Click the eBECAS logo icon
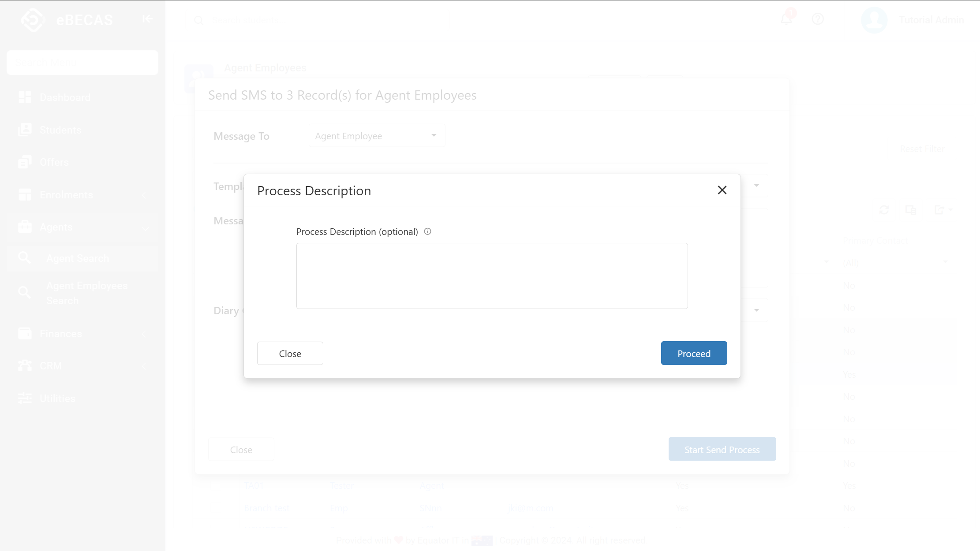The width and height of the screenshot is (980, 551). click(33, 20)
